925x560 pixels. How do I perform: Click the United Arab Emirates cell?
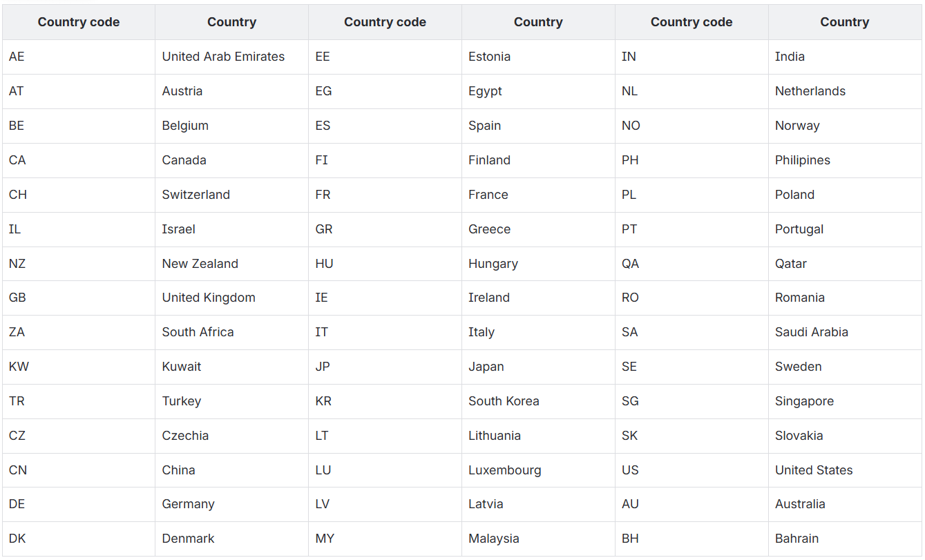pos(223,57)
